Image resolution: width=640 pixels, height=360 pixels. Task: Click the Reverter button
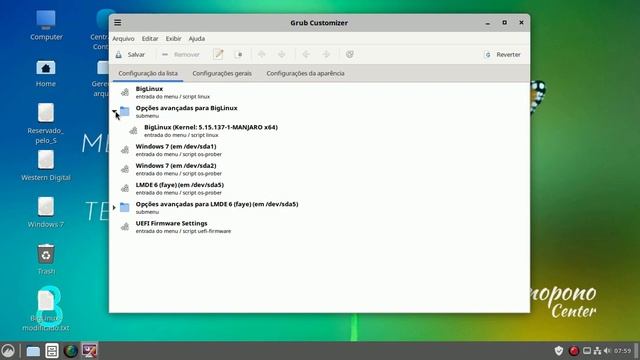[502, 54]
